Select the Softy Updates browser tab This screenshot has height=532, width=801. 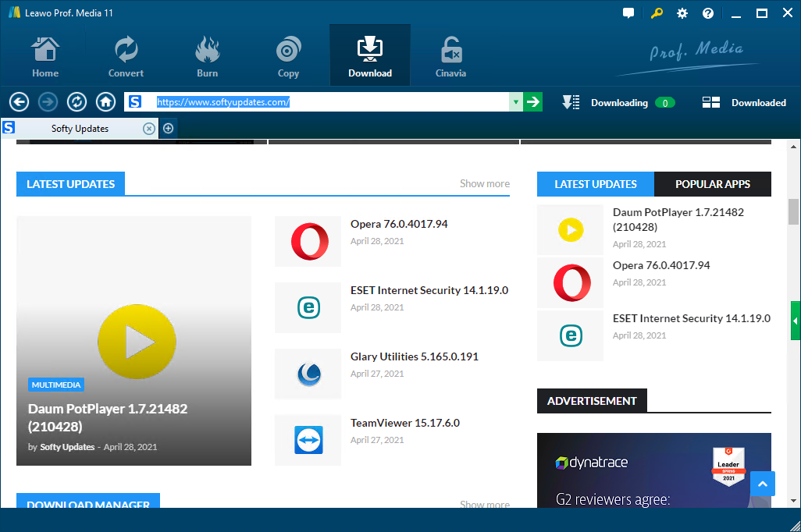point(80,129)
